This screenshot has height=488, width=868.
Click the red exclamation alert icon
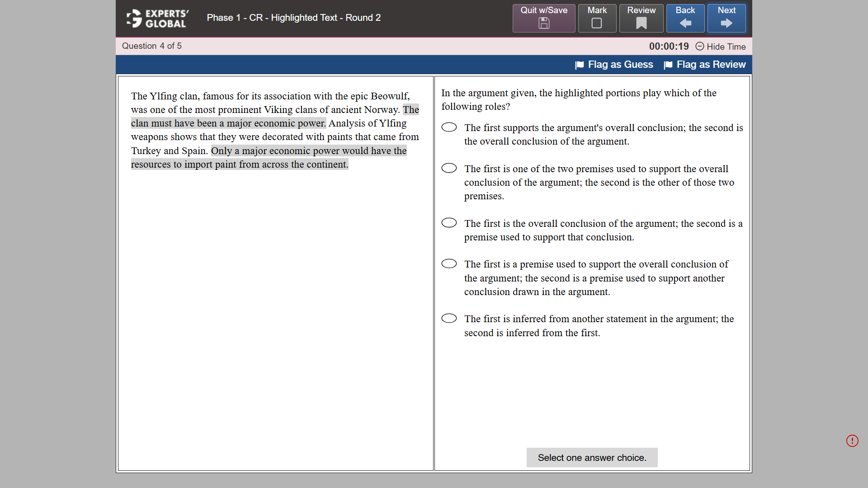[853, 441]
